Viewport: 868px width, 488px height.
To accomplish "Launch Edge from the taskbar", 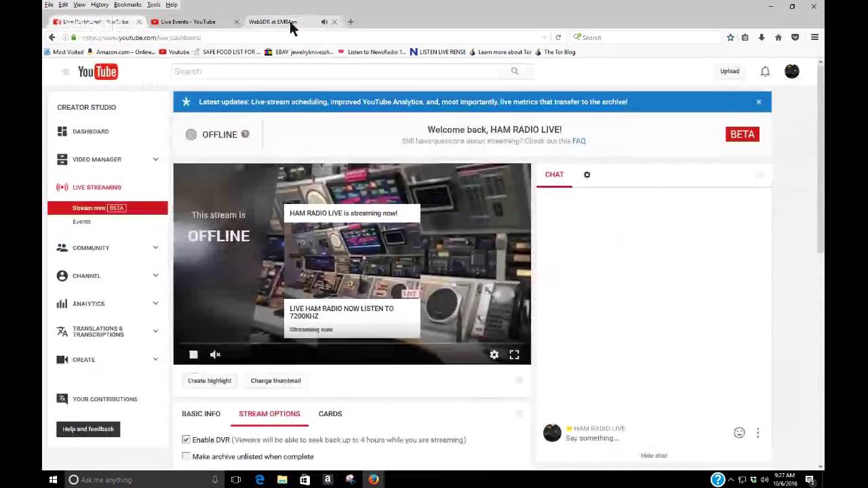I will click(x=260, y=479).
